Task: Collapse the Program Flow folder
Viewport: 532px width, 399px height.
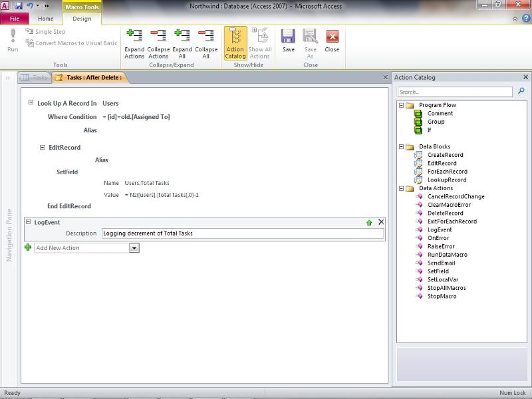Action: tap(402, 105)
